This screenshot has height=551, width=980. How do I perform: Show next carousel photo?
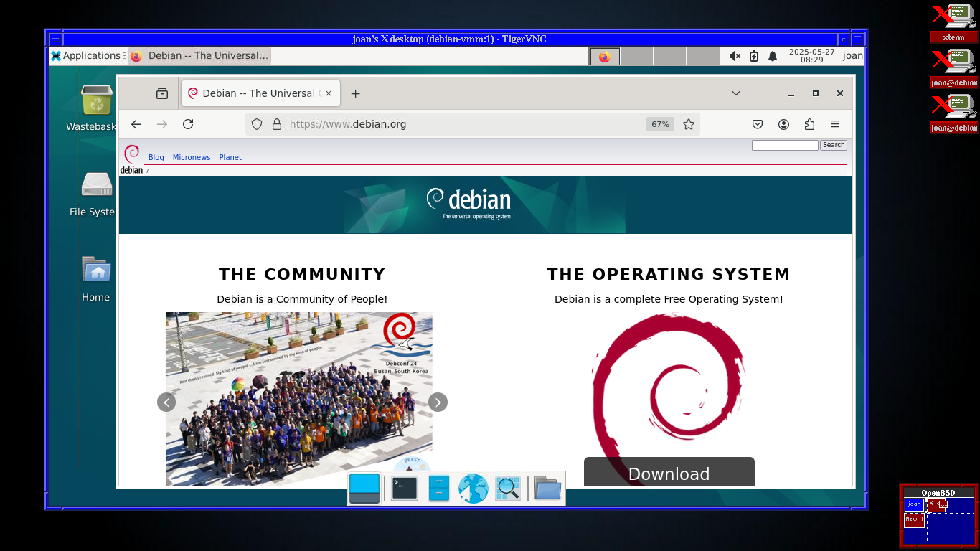(438, 402)
